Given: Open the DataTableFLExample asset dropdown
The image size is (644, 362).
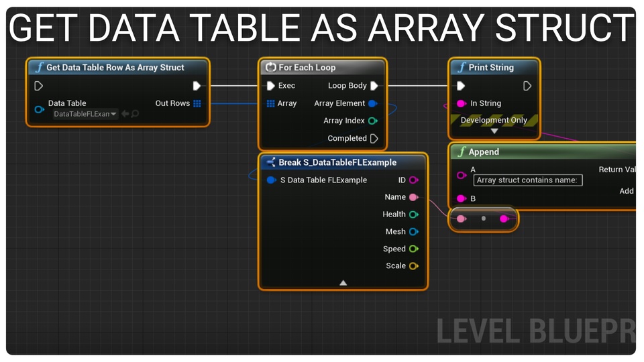Looking at the screenshot, I should tap(85, 114).
